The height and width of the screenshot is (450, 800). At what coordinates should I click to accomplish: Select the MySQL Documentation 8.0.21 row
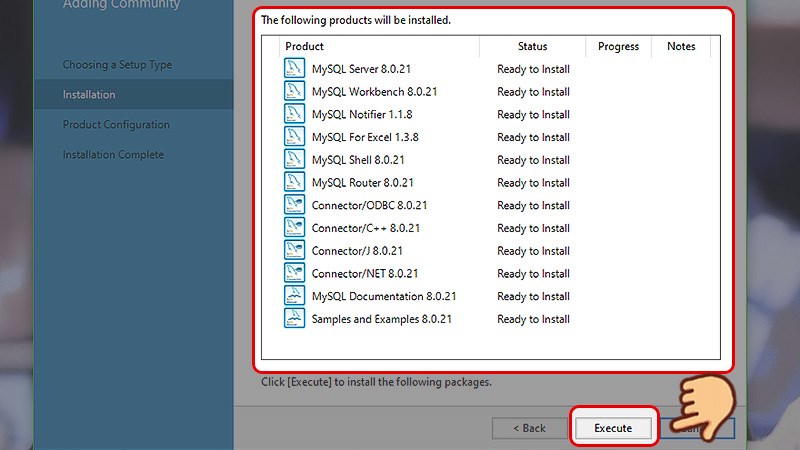(x=384, y=297)
